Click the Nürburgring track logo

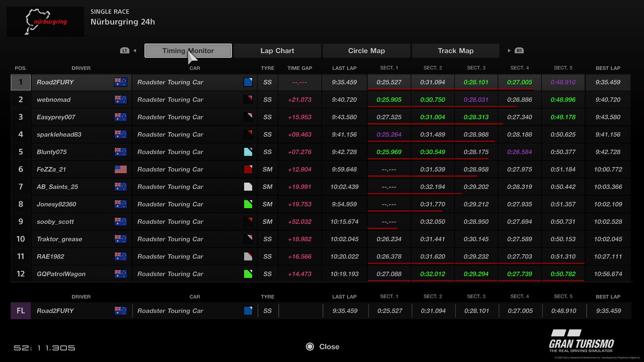click(45, 22)
